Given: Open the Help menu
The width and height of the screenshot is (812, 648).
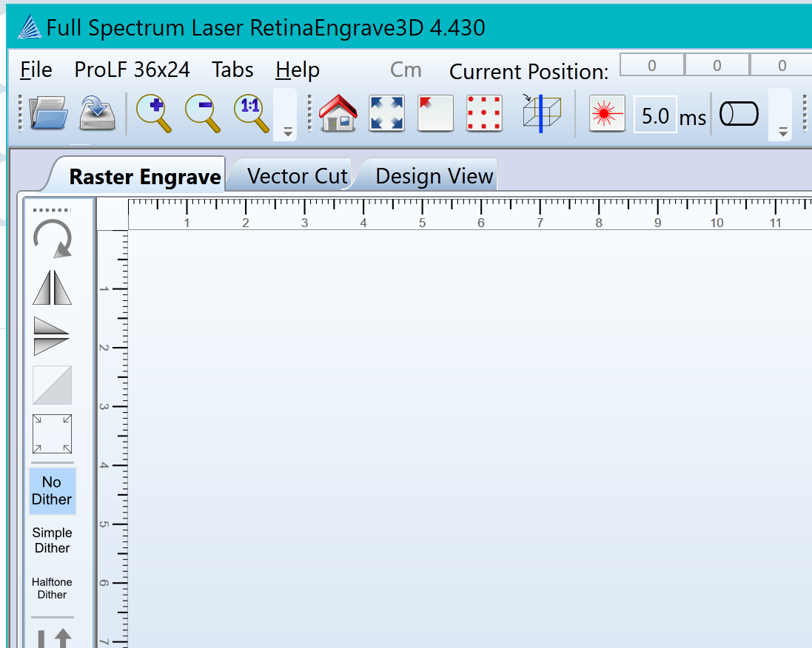Looking at the screenshot, I should coord(298,70).
